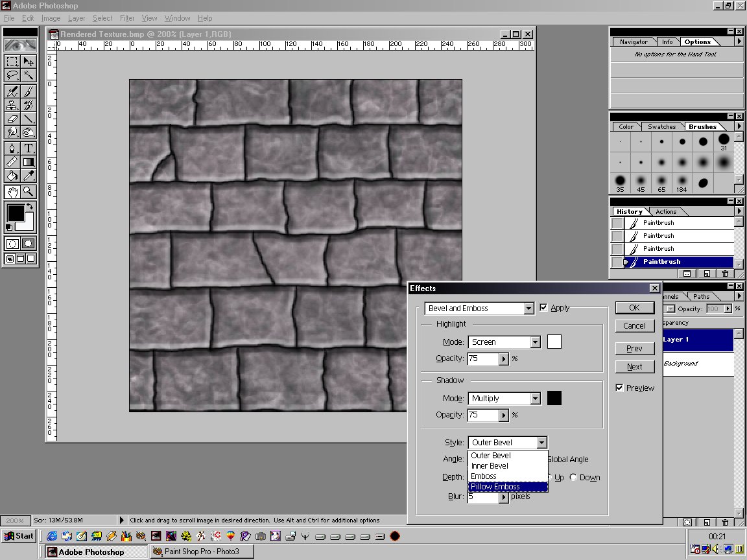The height and width of the screenshot is (560, 747).
Task: Select the Airbrush tool
Action: coord(13,91)
